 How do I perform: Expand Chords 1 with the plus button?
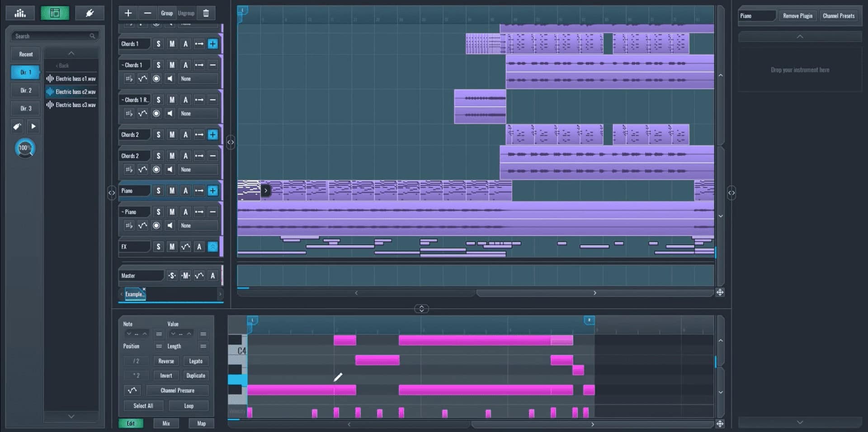point(212,44)
